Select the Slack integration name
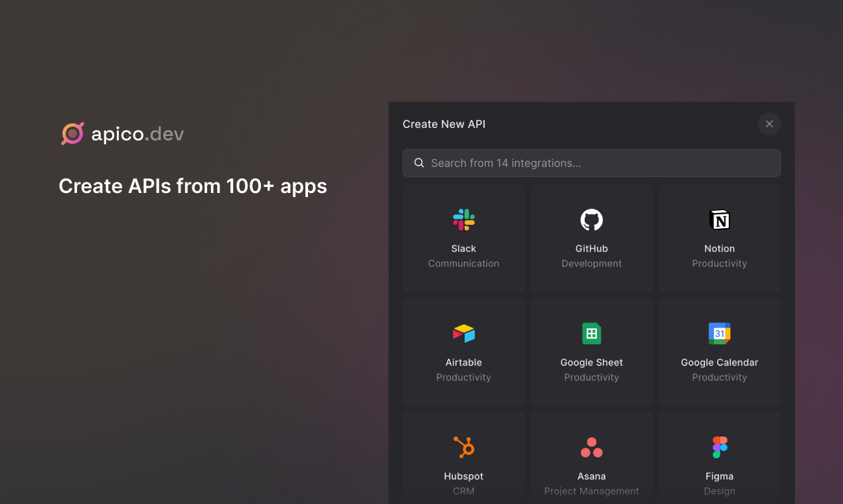843x504 pixels. click(x=463, y=249)
